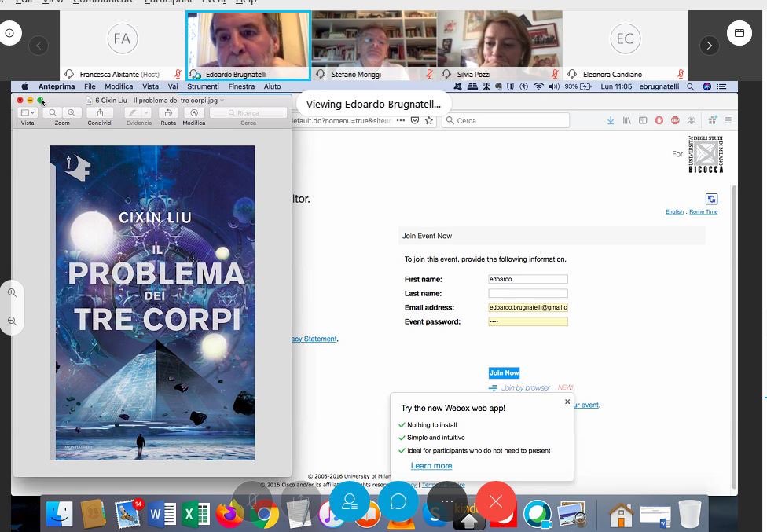Select Edoardo Brugnatelli video thumbnail
The image size is (767, 532).
pos(248,46)
